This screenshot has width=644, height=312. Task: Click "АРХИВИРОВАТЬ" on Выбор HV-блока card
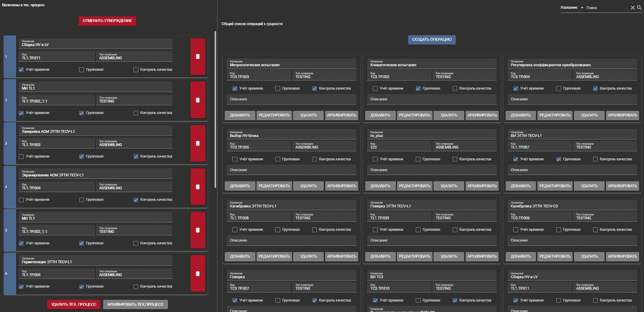[x=342, y=186]
